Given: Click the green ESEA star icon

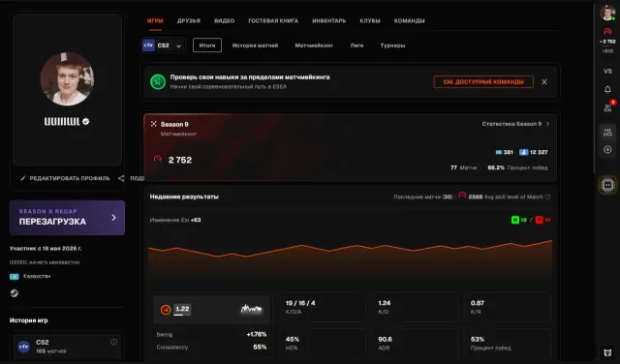Looking at the screenshot, I should click(x=158, y=82).
